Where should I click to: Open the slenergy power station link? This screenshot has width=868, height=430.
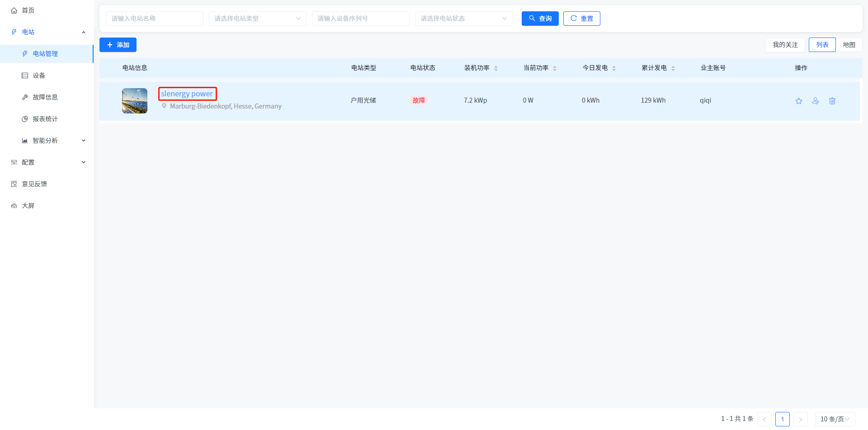coord(187,94)
